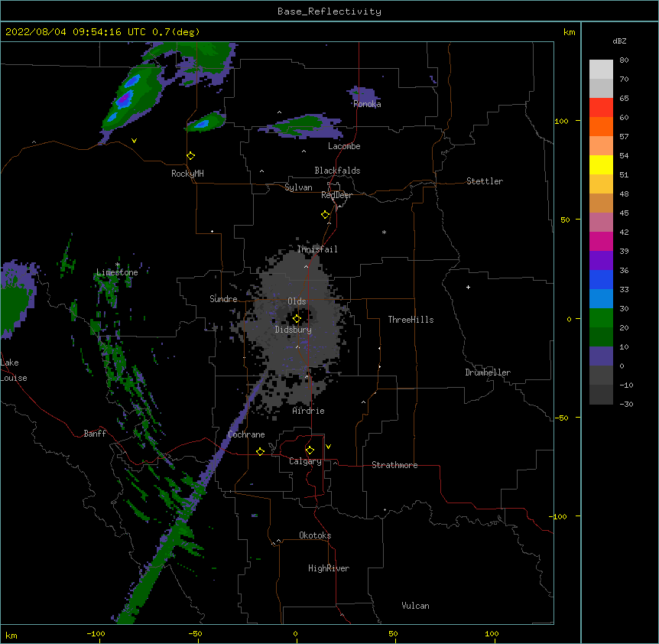Click the Ponoka town label
Image resolution: width=659 pixels, height=644 pixels.
point(367,104)
